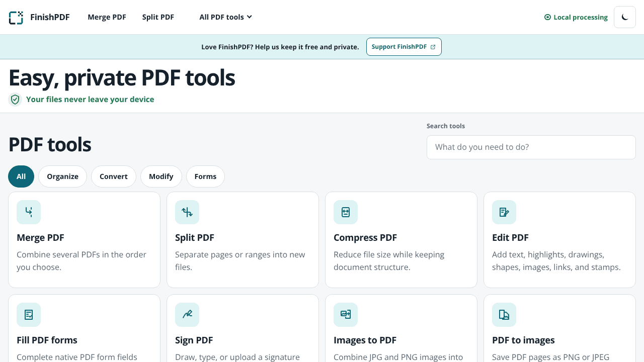644x362 pixels.
Task: Click the Sign PDF card icon
Action: point(187,315)
